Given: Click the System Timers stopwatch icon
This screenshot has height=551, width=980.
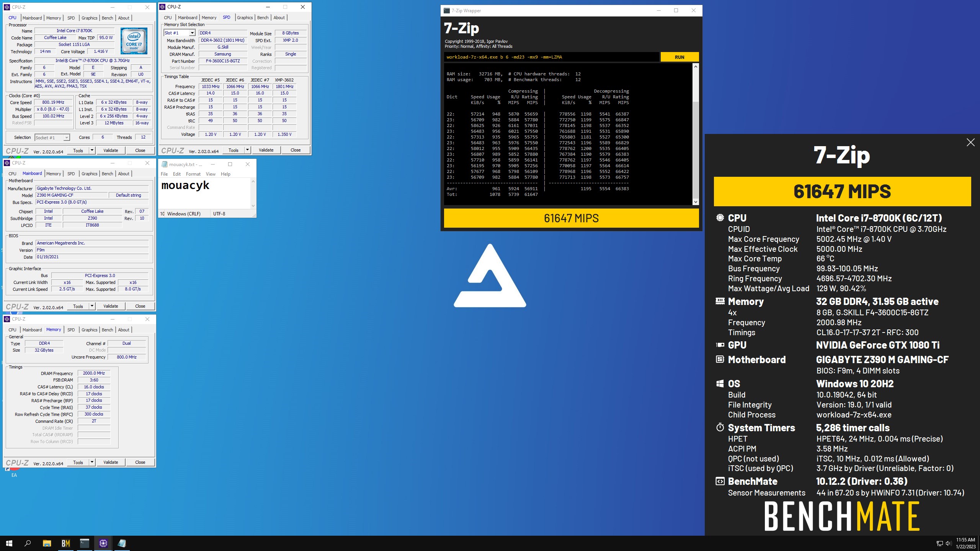Looking at the screenshot, I should [720, 427].
